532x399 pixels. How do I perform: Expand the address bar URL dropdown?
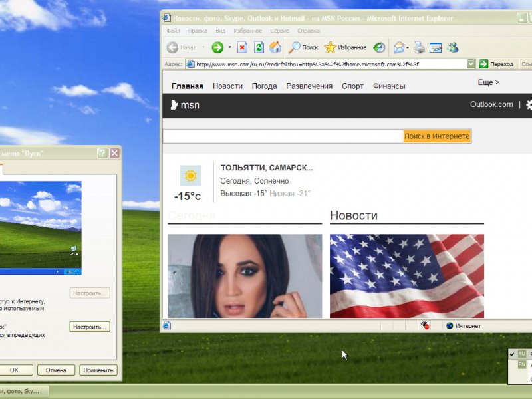tap(471, 64)
